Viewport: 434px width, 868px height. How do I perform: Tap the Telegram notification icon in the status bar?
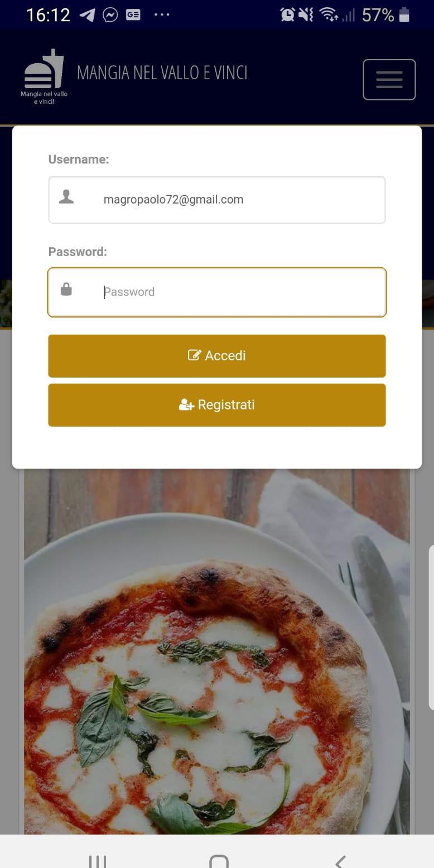pos(87,15)
